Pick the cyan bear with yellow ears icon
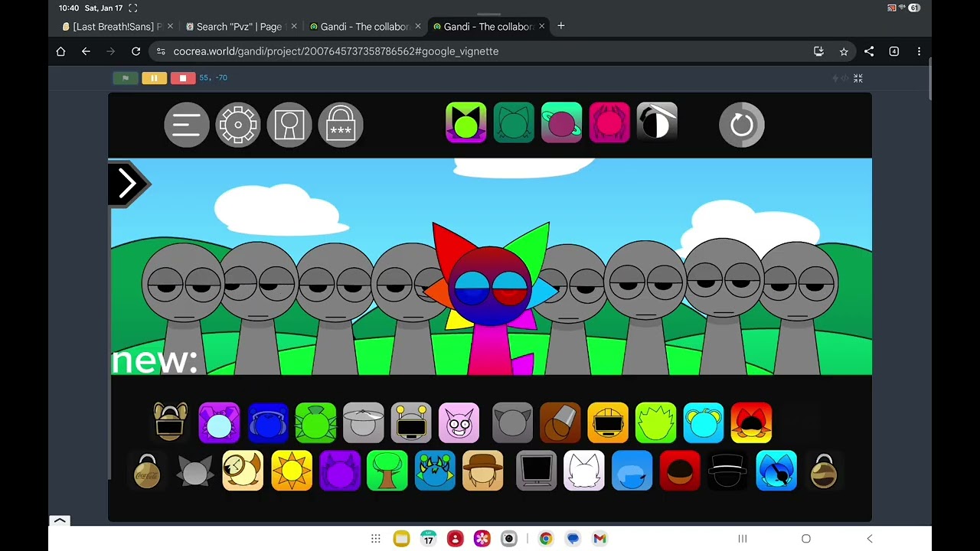This screenshot has width=980, height=551. tap(704, 422)
